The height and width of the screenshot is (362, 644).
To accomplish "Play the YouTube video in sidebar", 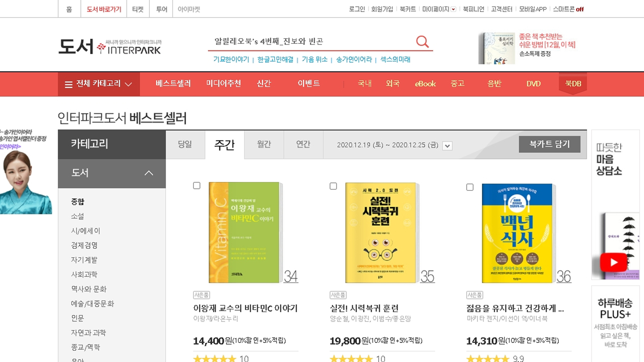I will (613, 262).
